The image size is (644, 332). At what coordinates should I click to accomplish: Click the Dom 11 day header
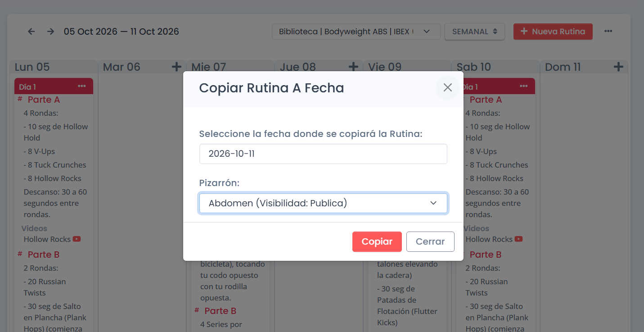[563, 67]
